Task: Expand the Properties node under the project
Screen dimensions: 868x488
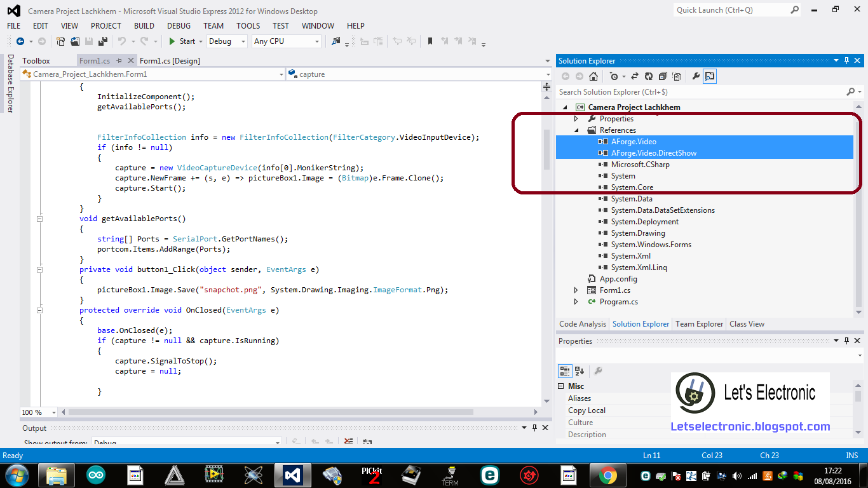Action: point(576,118)
